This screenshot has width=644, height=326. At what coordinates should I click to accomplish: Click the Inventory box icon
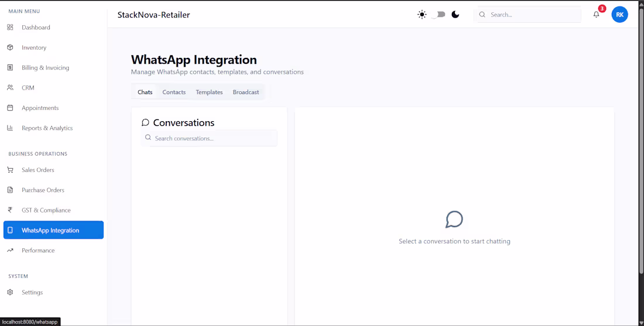coord(11,47)
